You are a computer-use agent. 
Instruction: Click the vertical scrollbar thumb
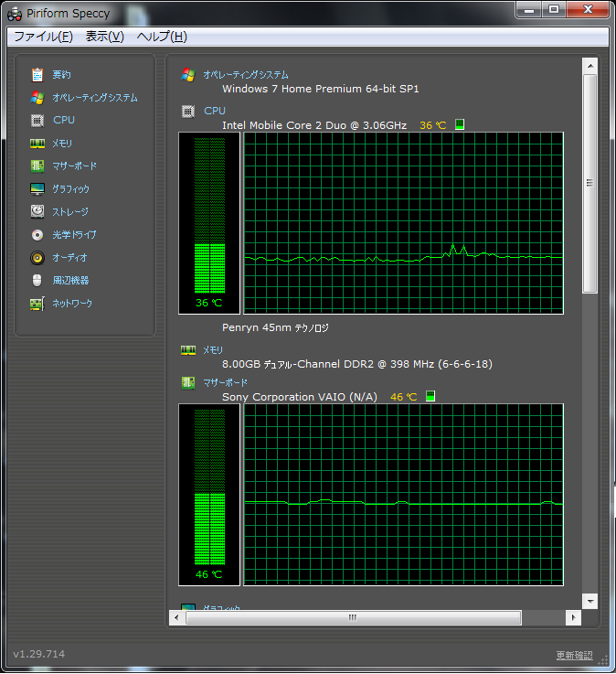pyautogui.click(x=590, y=184)
